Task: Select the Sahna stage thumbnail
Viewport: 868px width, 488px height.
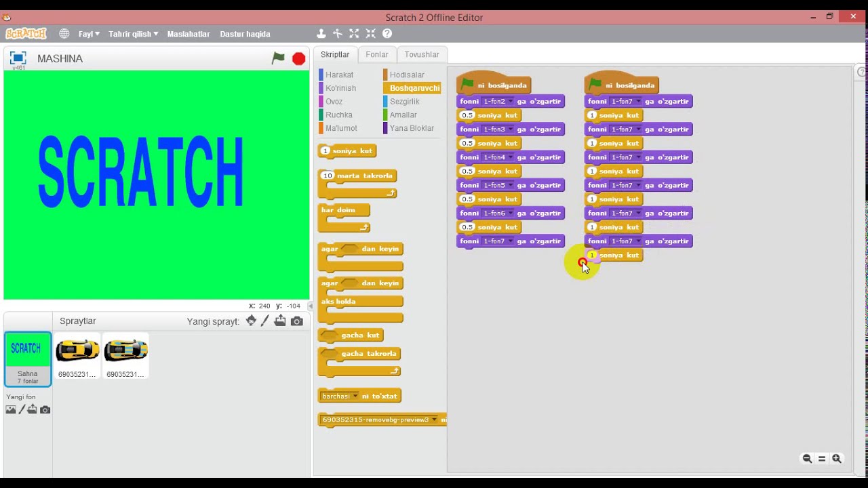Action: (28, 359)
